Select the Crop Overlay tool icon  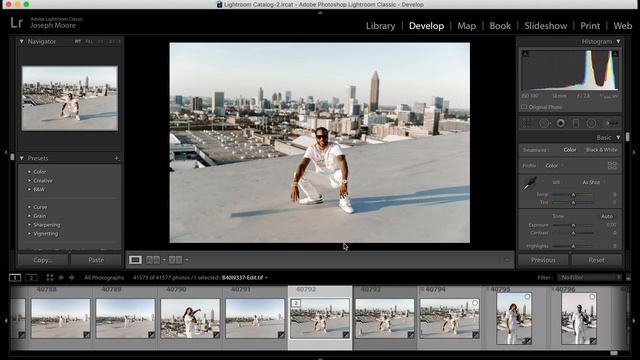[527, 123]
